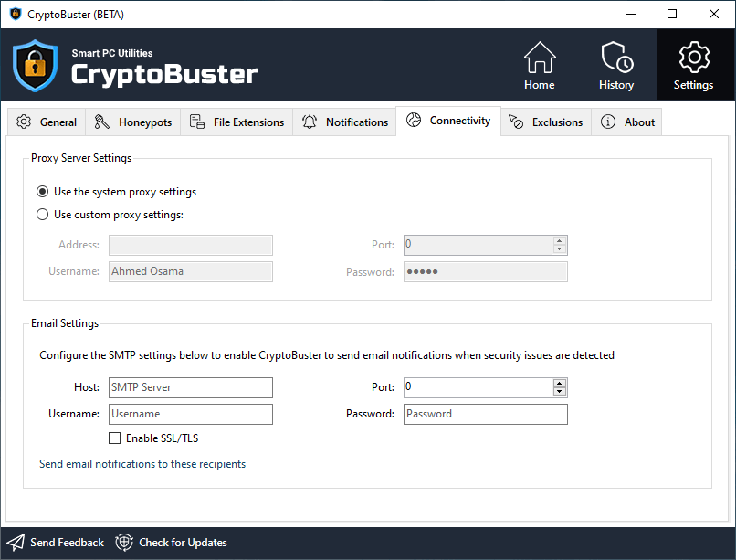
Task: Switch to the Honeypots tab
Action: [133, 122]
